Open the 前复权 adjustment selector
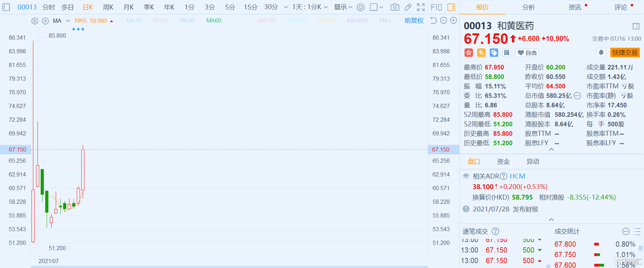Viewport: 644px width, 268px height. (x=414, y=21)
